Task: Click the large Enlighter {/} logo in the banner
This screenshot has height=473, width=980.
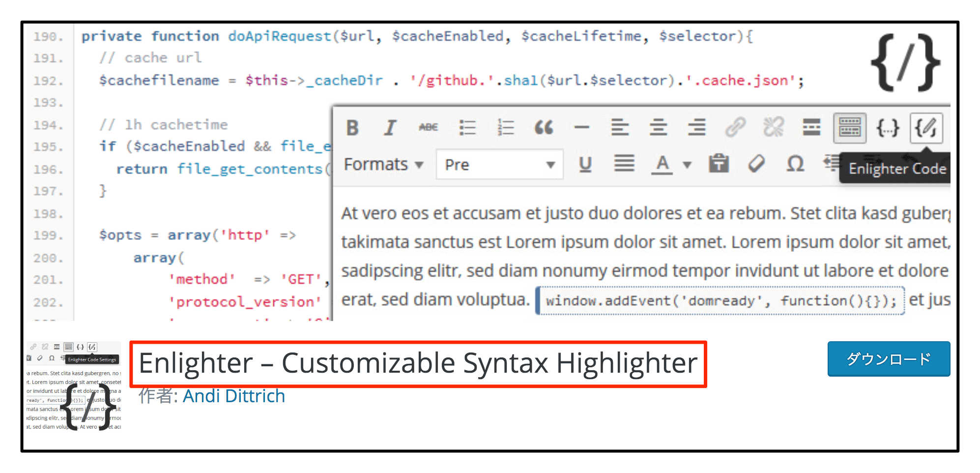Action: [x=905, y=62]
